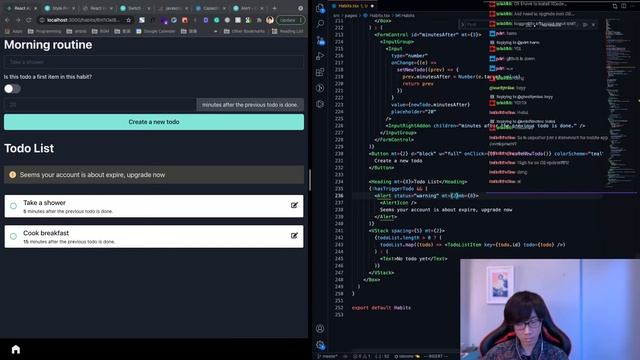Open errors and warnings count in status bar
Image resolution: width=640 pixels, height=360 pixels.
[361, 356]
